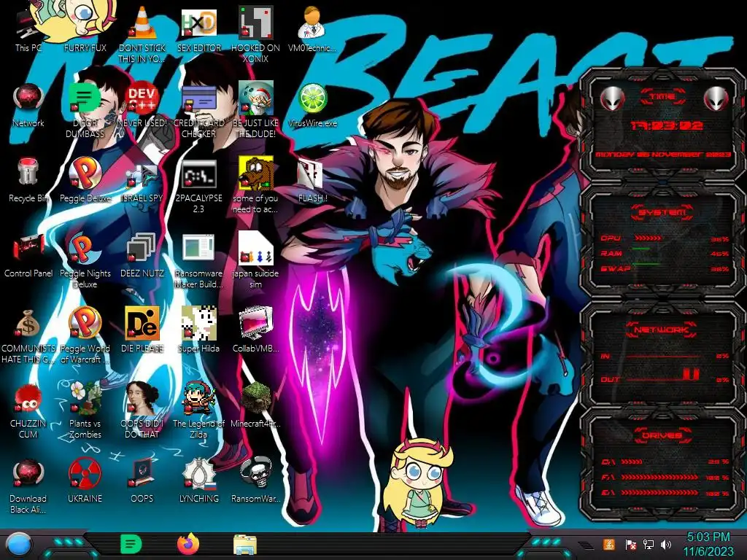This screenshot has width=747, height=560.
Task: Open the CollabVMB... desktop icon
Action: 255,330
